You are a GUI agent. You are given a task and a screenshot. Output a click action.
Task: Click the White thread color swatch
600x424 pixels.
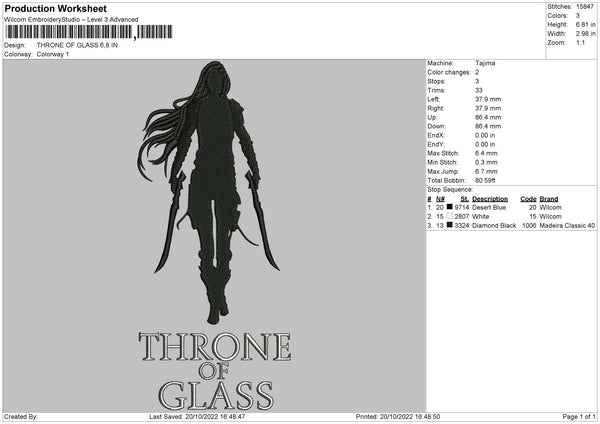[450, 216]
